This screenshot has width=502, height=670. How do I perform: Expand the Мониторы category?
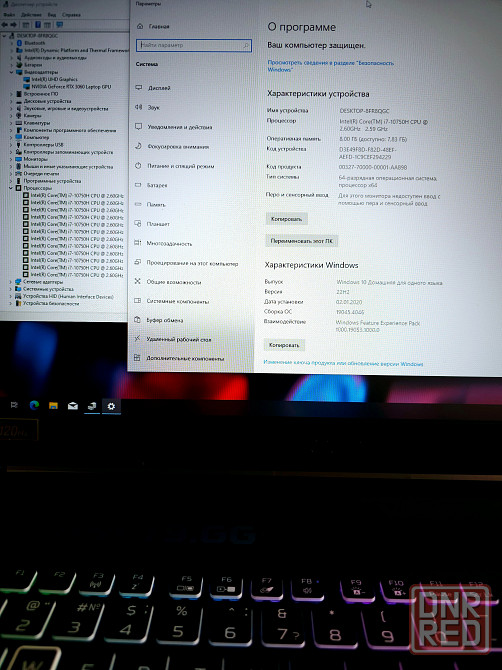[x=12, y=159]
